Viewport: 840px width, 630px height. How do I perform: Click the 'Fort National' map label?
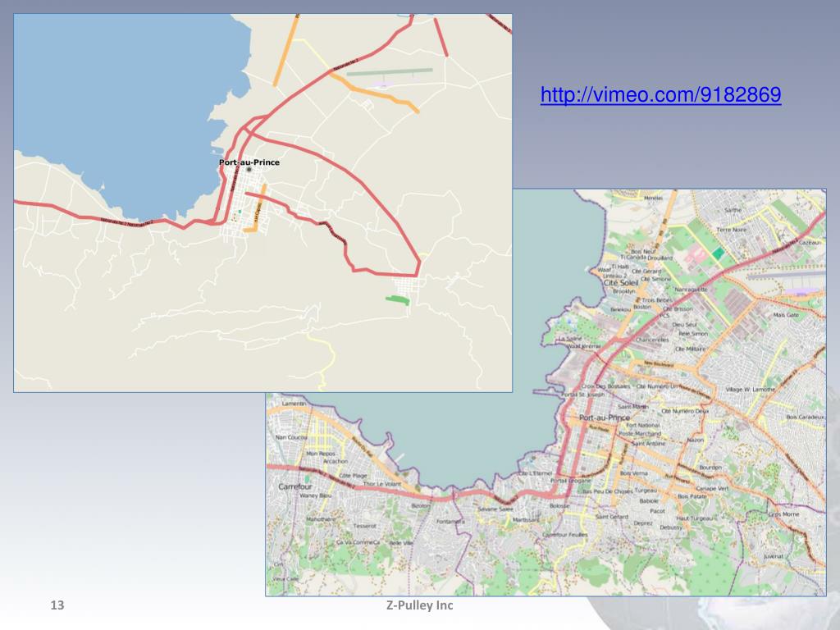pos(643,425)
